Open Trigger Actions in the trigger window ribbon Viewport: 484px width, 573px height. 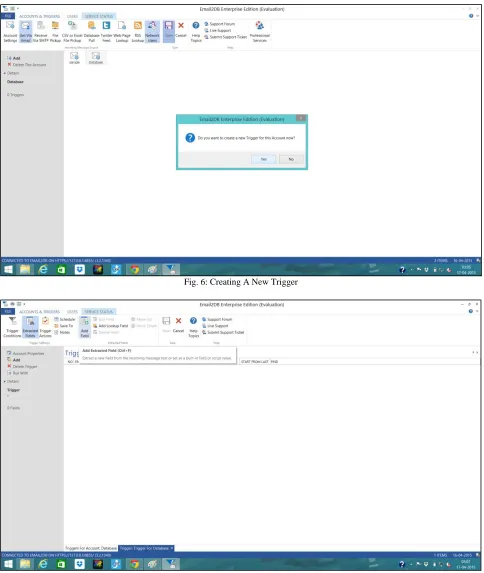coord(45,327)
